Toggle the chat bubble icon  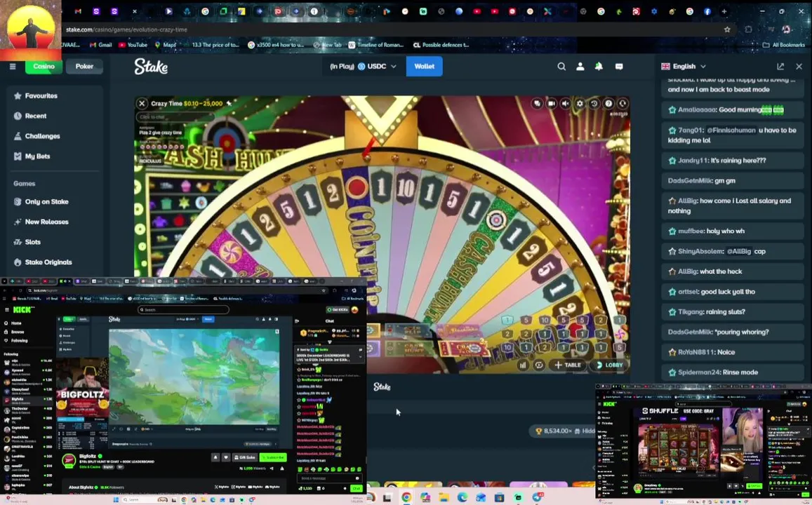(619, 66)
